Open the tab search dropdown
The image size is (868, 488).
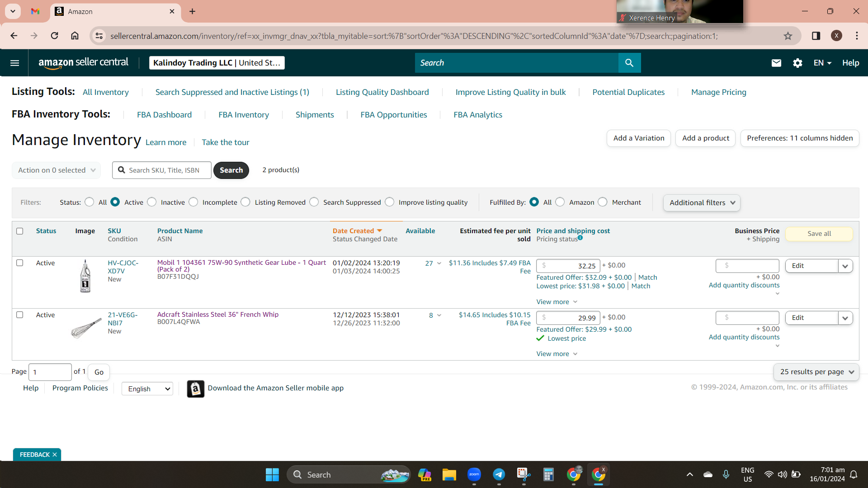click(13, 11)
